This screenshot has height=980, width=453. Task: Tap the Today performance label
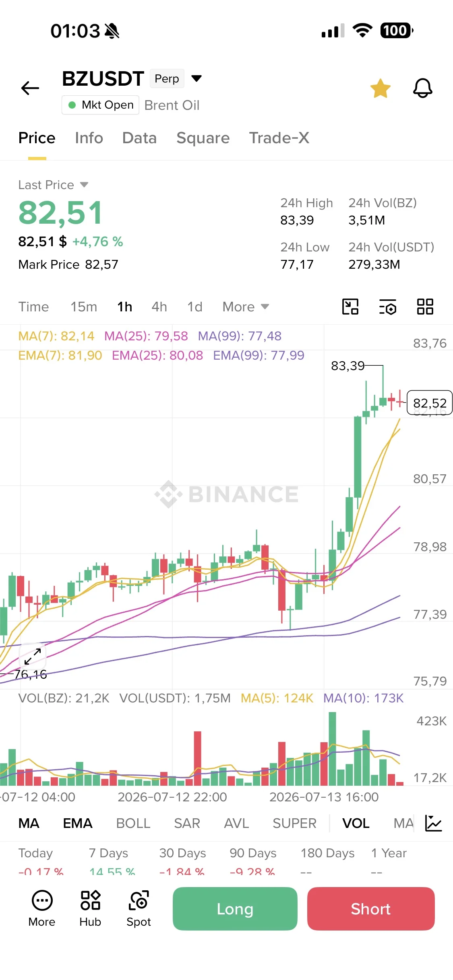[x=36, y=853]
